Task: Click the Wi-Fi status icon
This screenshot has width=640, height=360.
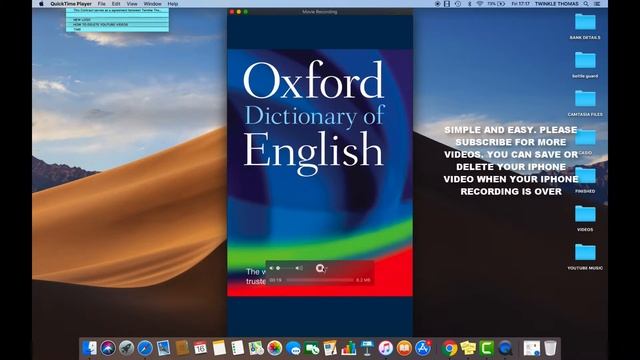Action: pyautogui.click(x=480, y=4)
